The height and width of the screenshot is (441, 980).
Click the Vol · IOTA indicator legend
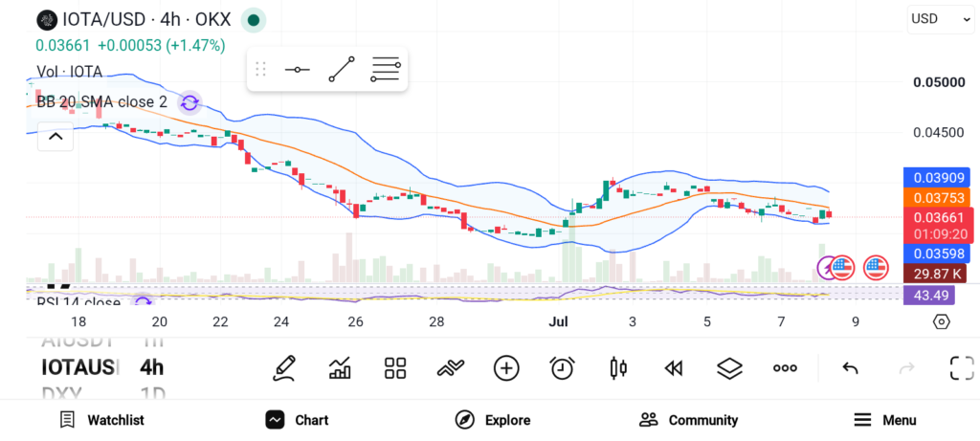(69, 72)
